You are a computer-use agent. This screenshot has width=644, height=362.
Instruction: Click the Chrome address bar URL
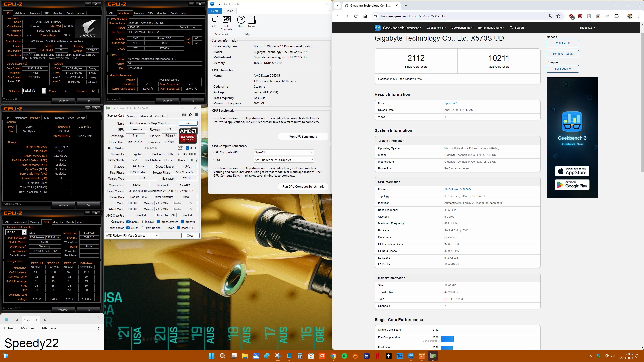coord(413,16)
